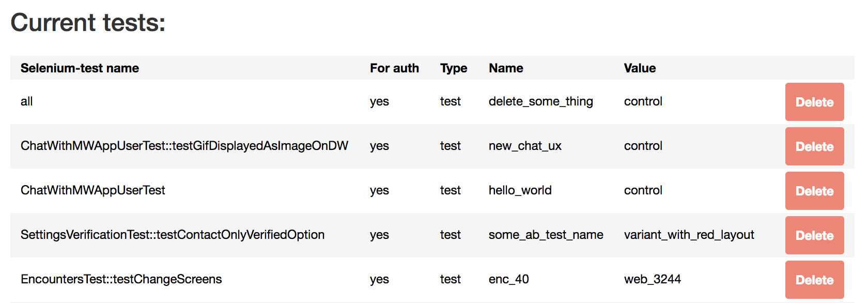Select the EncountersTest::testChangeScreens cell
Screen dimensions: 868x303
(121, 279)
